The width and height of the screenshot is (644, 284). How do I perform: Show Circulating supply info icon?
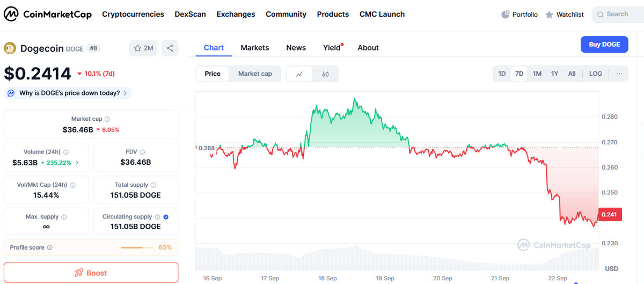pos(157,217)
